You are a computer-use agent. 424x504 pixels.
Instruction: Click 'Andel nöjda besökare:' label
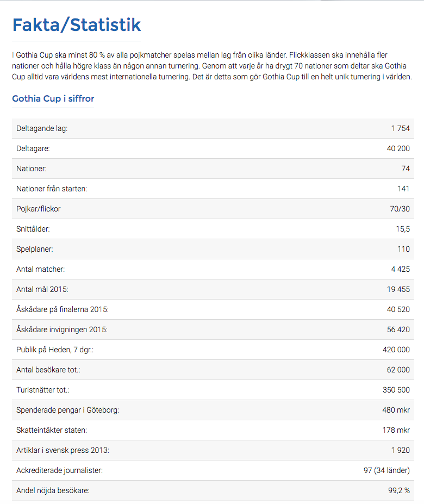coord(53,490)
